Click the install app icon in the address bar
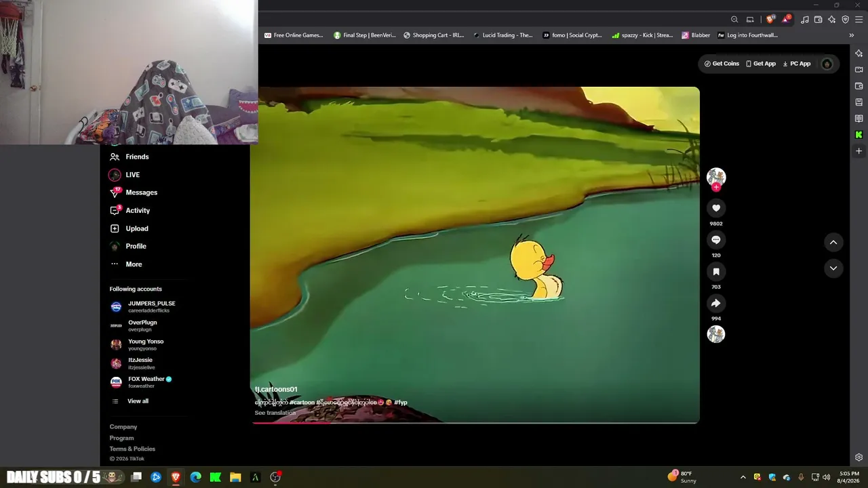Viewport: 868px width, 488px height. (x=750, y=20)
